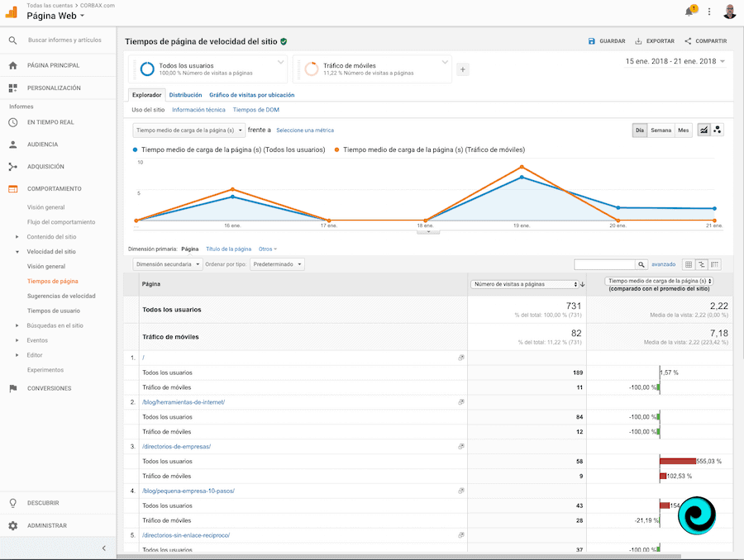Expand Búsquedas en el sitio item
The width and height of the screenshot is (744, 560).
[17, 325]
